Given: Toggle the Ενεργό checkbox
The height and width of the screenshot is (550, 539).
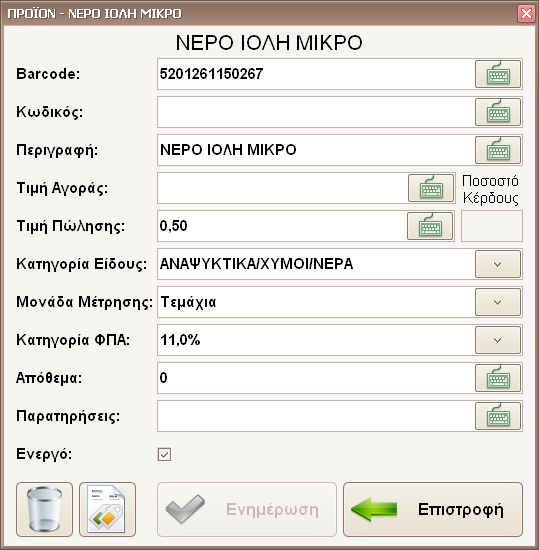Looking at the screenshot, I should point(164,454).
